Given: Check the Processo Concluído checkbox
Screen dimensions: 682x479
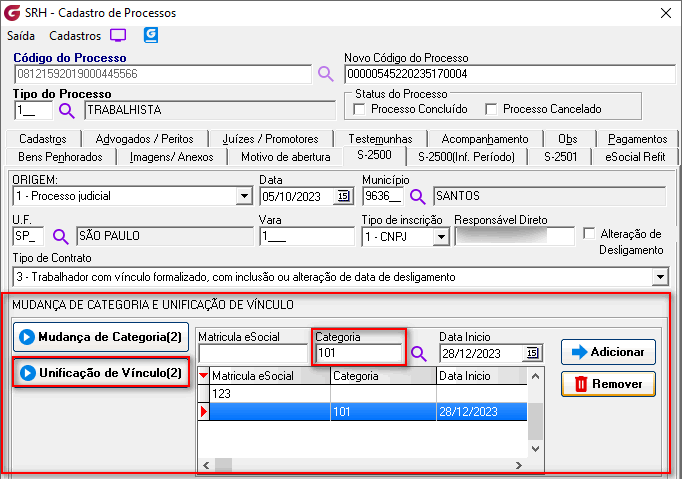Looking at the screenshot, I should [x=361, y=109].
